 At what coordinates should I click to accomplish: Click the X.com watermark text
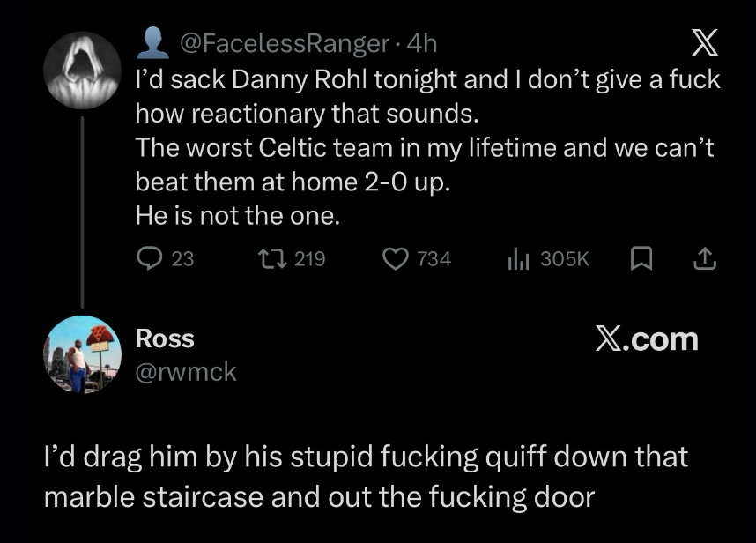pos(646,339)
